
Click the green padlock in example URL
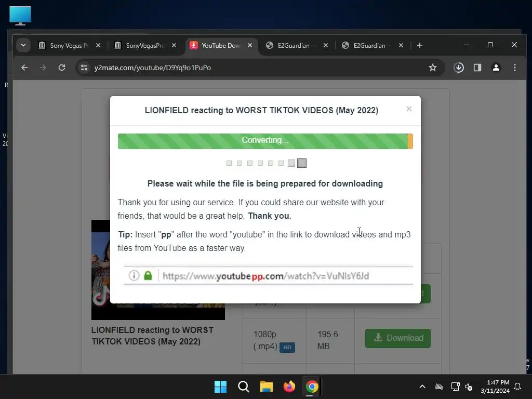(x=148, y=275)
